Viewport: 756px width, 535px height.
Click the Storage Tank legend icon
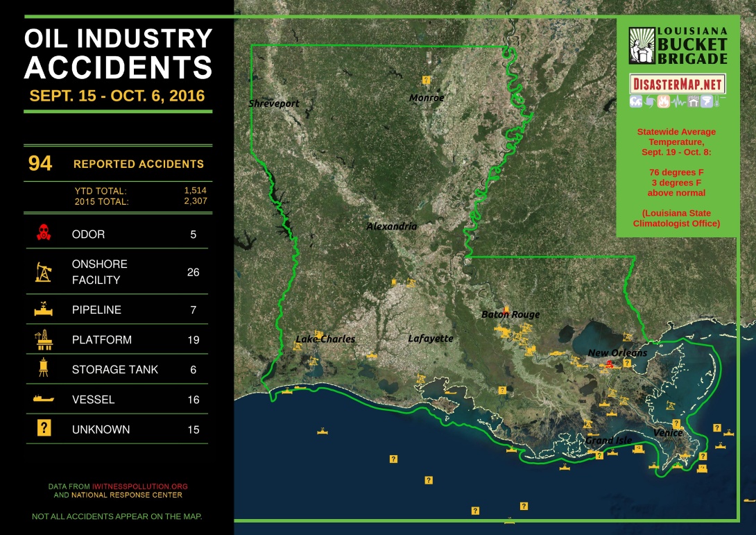pos(43,369)
